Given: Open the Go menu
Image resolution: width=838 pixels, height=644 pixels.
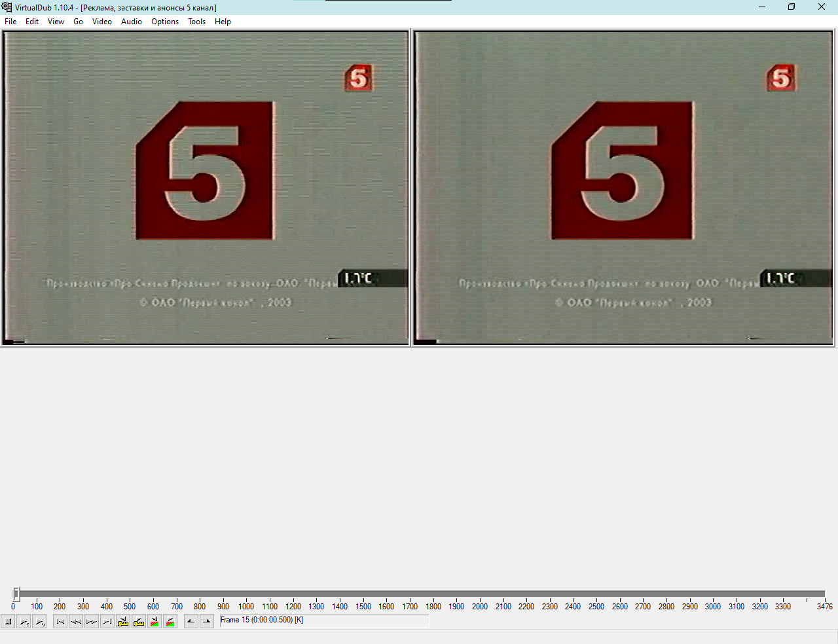Looking at the screenshot, I should (x=78, y=22).
